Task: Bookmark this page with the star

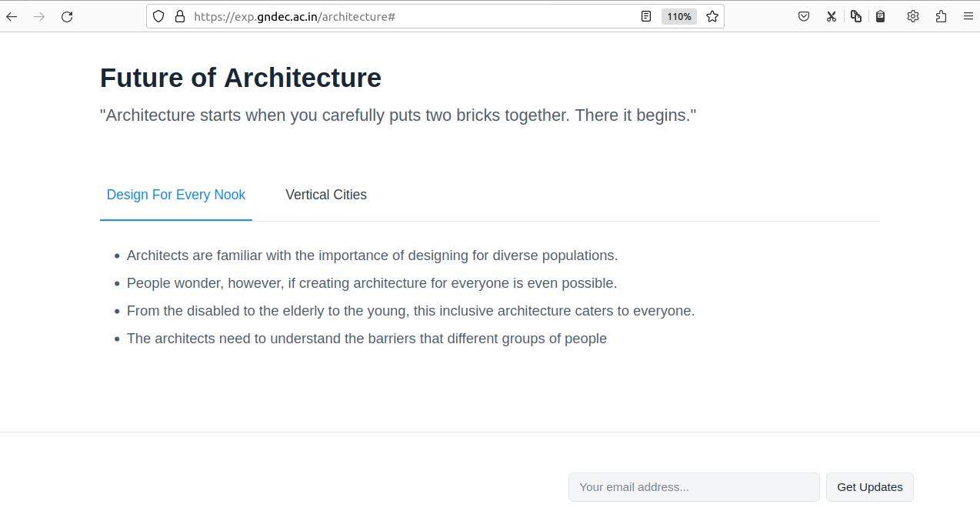Action: pyautogui.click(x=712, y=16)
